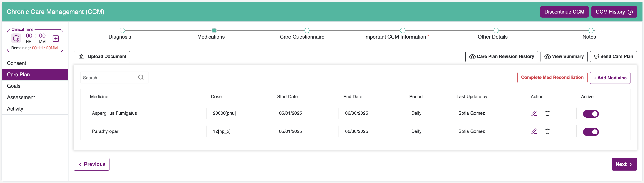Click the history clock icon in CCM History
This screenshot has width=644, height=183.
point(630,12)
